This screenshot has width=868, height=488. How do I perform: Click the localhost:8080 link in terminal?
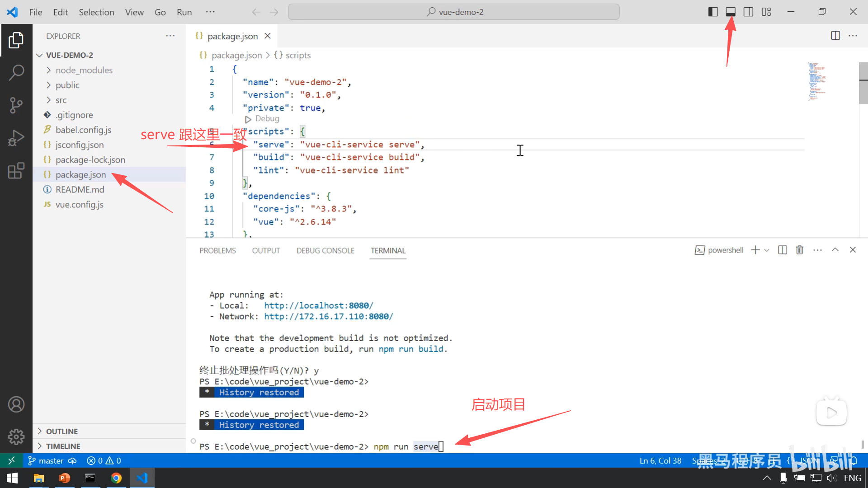coord(318,305)
